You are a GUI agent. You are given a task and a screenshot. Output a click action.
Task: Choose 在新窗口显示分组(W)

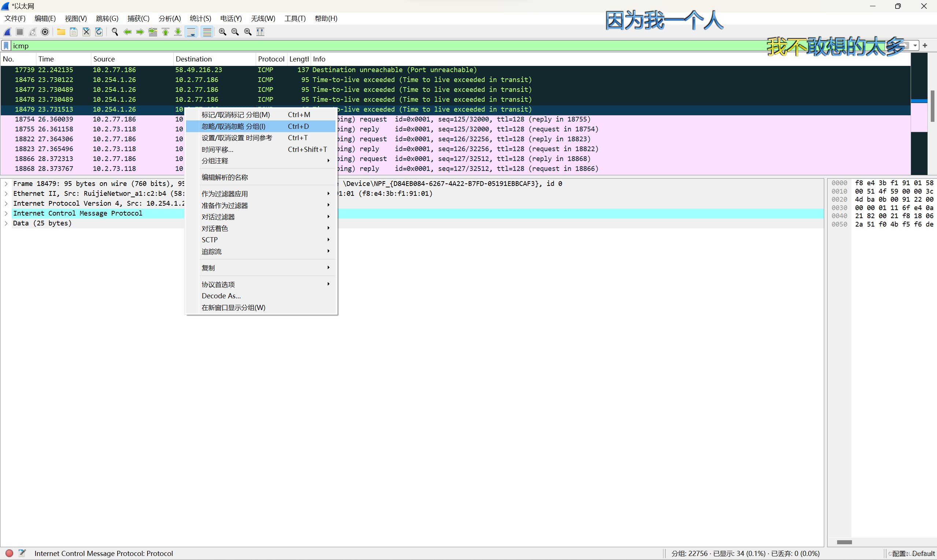[x=261, y=307]
